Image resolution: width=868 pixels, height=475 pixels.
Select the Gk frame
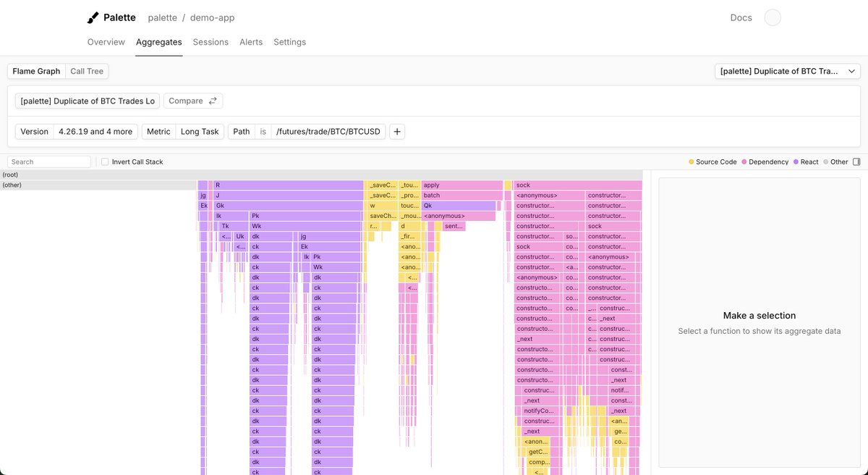(289, 206)
